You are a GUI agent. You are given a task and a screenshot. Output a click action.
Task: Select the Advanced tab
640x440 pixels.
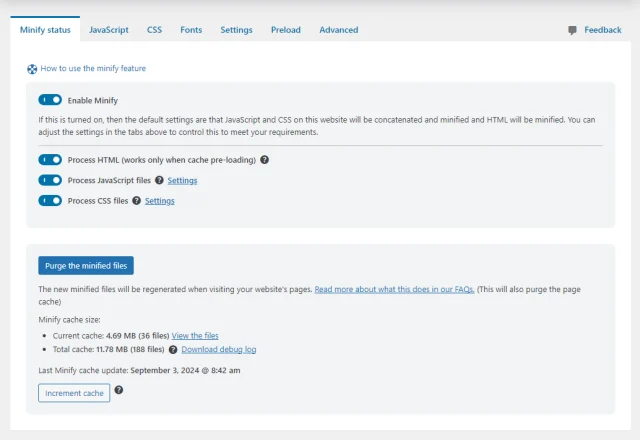pos(338,30)
